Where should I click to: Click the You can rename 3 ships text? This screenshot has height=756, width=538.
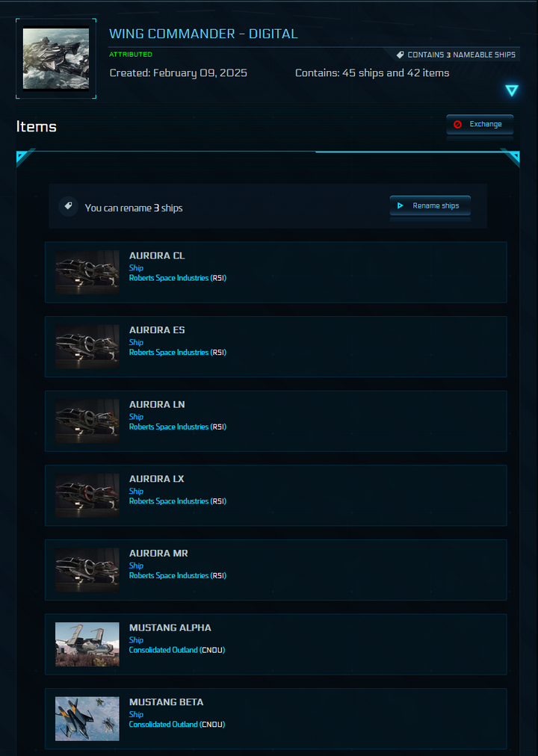coord(134,208)
